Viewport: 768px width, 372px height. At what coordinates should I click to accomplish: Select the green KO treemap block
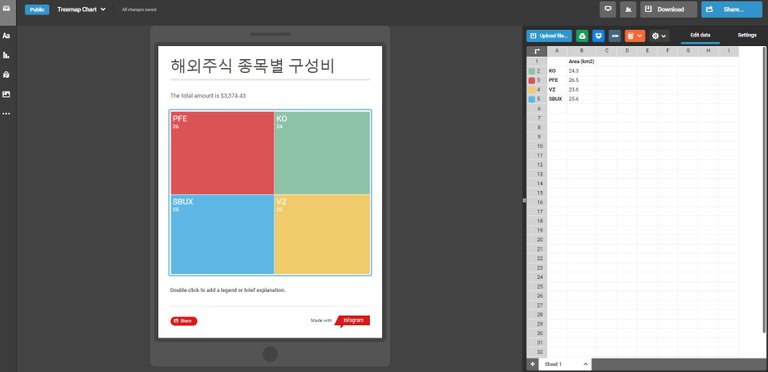pos(322,153)
